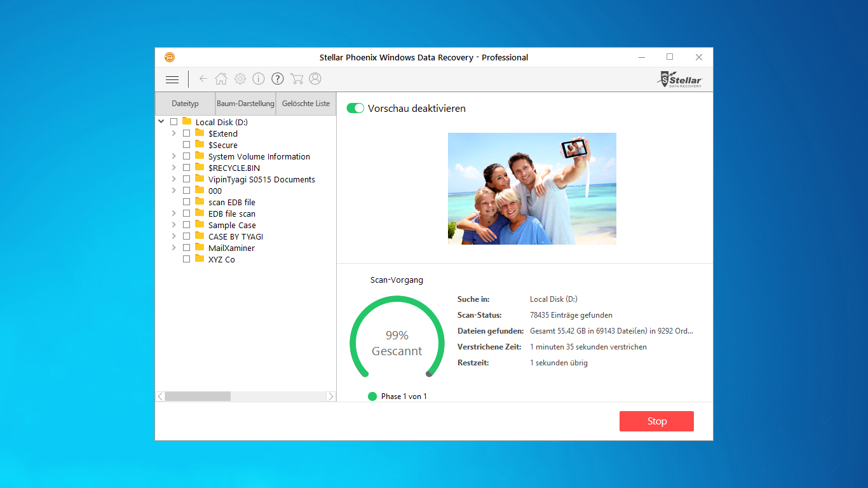The height and width of the screenshot is (488, 868).
Task: Click the $Extend folder icon
Action: pos(200,133)
